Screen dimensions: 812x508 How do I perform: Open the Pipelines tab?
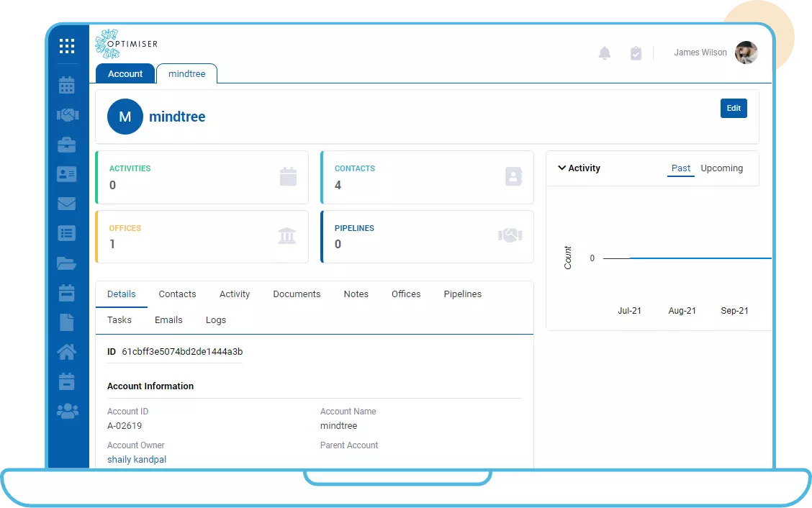[x=462, y=294]
